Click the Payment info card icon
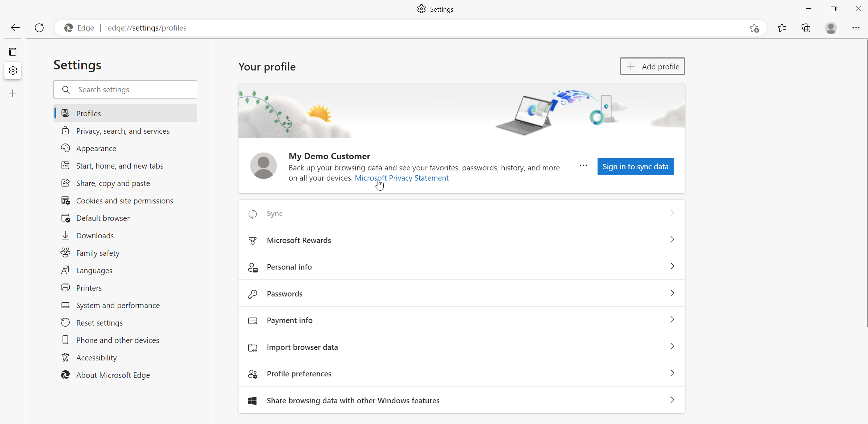This screenshot has height=424, width=868. [x=253, y=321]
